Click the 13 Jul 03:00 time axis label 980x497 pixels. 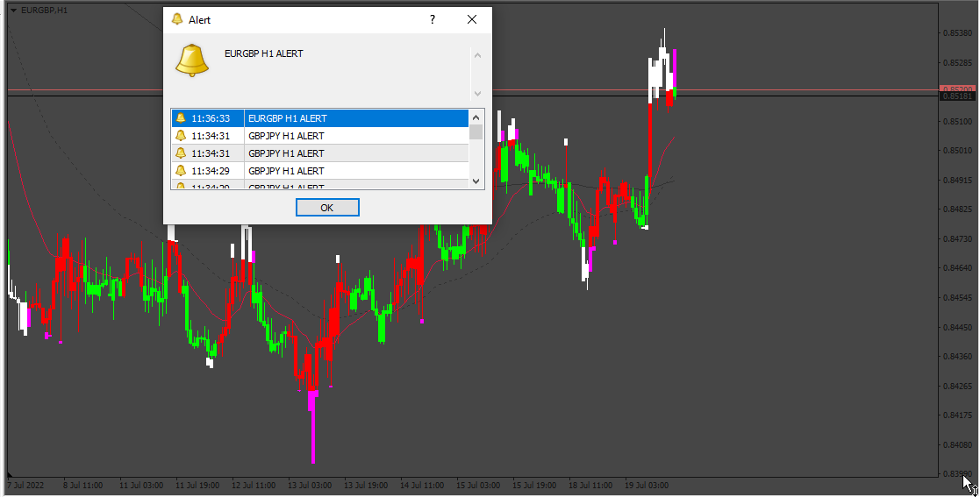[x=310, y=485]
